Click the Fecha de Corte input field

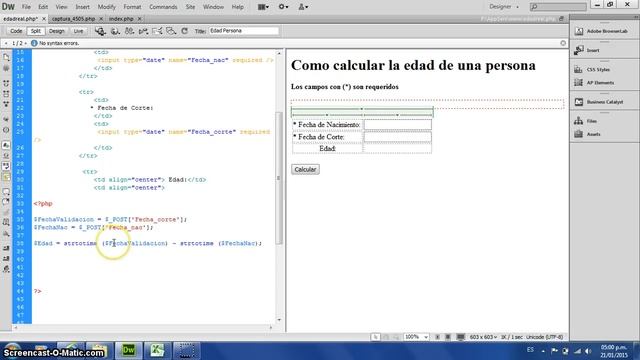click(x=398, y=137)
